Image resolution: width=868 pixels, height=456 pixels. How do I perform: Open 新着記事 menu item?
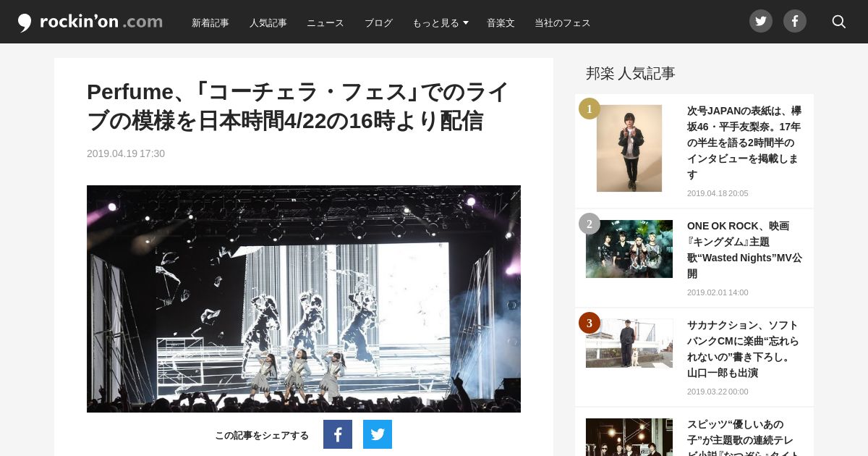pos(210,22)
